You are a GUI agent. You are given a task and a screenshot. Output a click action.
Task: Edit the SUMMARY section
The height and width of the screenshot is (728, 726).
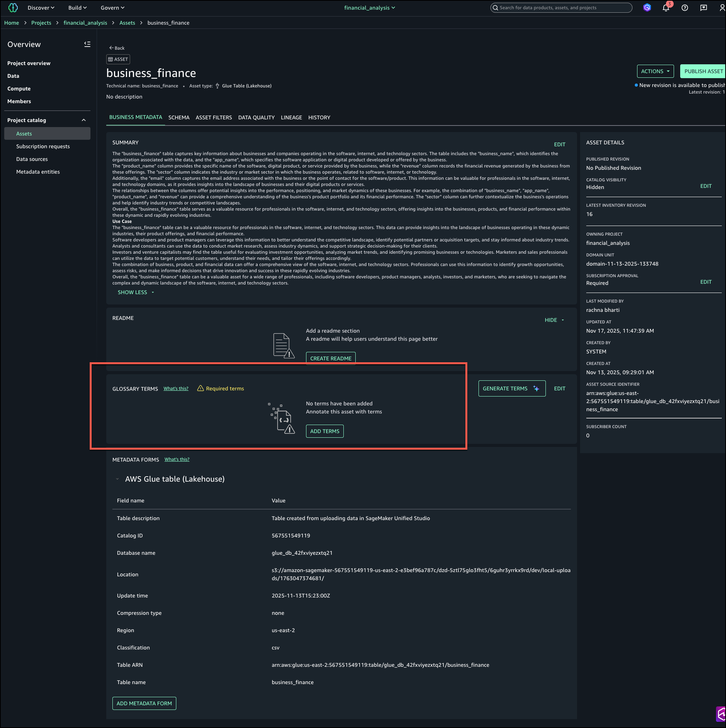point(560,144)
